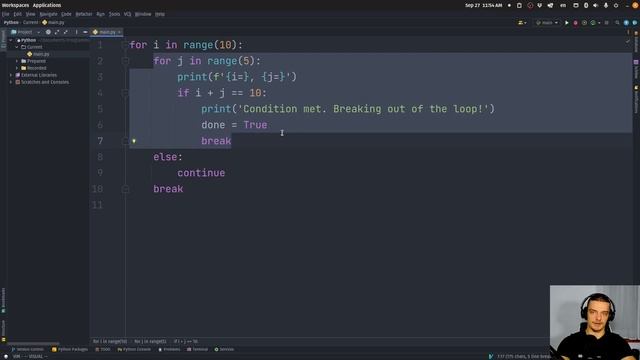
Task: Open the Workspaces menu in top panel
Action: 15,5
